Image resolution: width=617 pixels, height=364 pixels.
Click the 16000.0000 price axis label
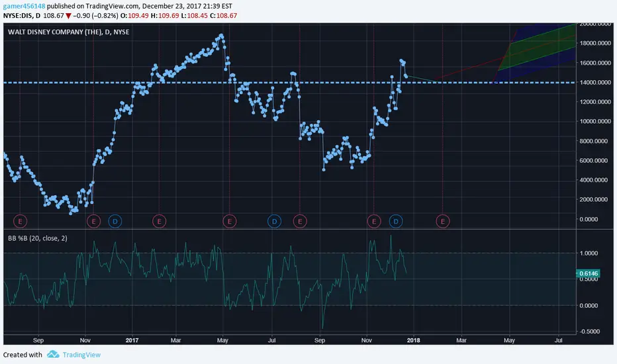point(595,63)
